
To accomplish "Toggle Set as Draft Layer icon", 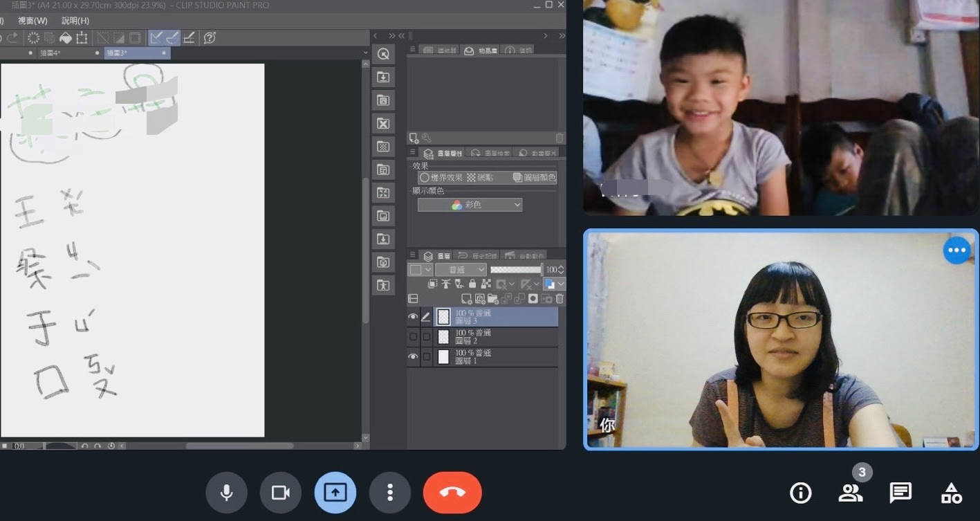I will (x=459, y=284).
